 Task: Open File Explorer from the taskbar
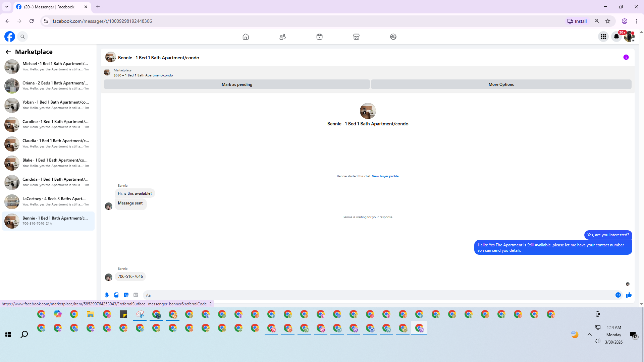pos(91,314)
